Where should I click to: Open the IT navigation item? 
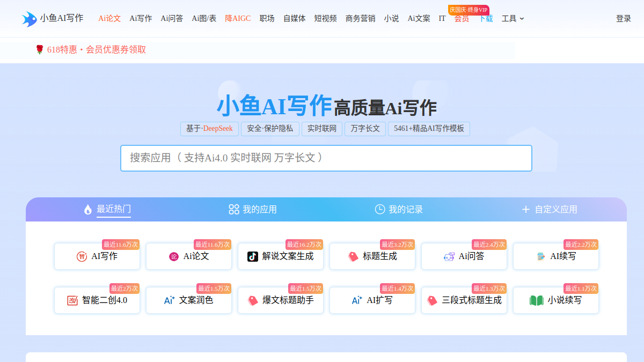tap(442, 18)
